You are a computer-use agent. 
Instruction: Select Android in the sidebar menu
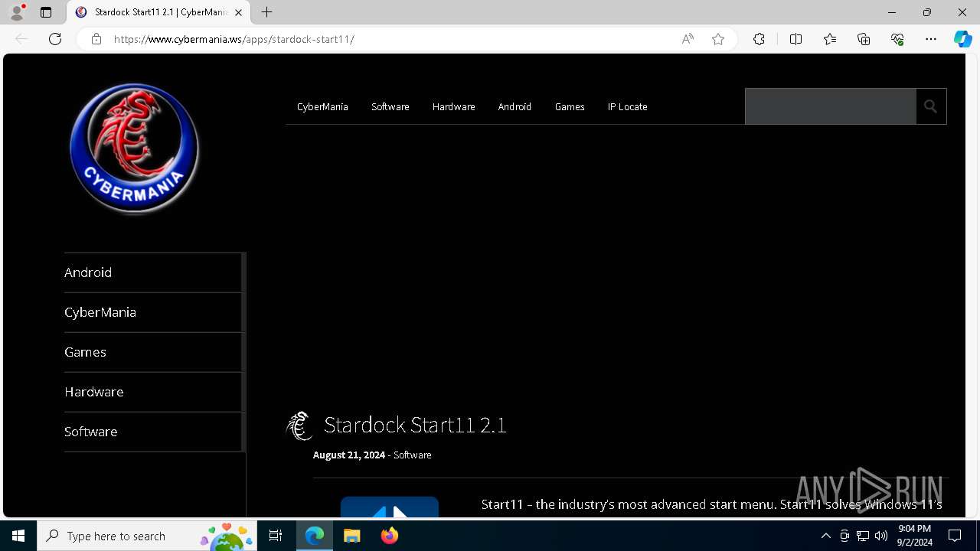(152, 272)
